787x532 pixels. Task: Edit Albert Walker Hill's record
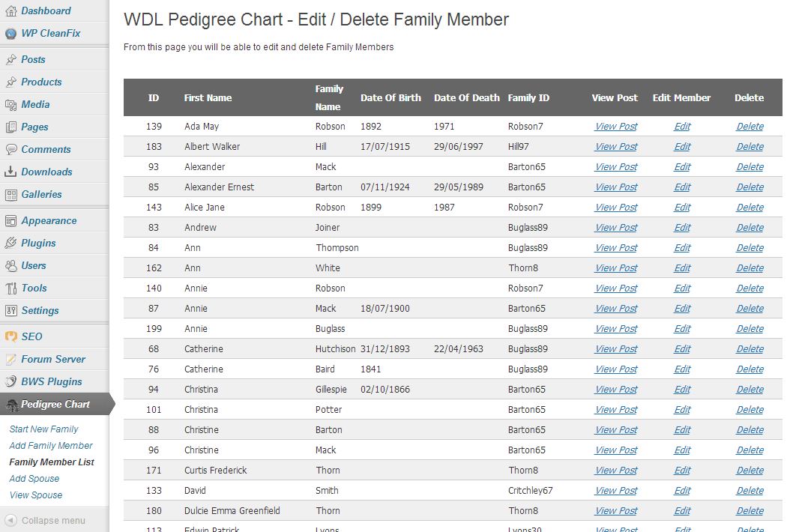click(x=682, y=147)
